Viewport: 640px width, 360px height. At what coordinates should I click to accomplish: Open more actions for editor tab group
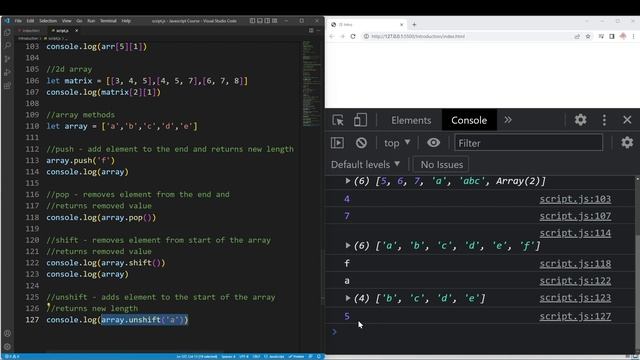click(318, 30)
